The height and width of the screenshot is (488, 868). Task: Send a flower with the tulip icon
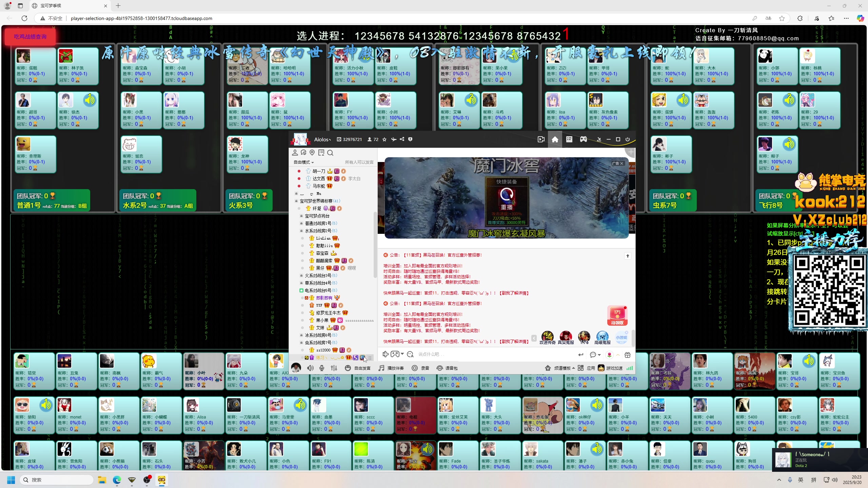pos(610,354)
